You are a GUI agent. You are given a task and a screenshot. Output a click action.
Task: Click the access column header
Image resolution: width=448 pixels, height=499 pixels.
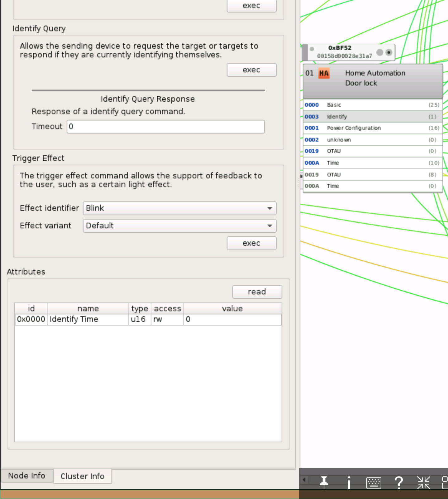point(167,308)
